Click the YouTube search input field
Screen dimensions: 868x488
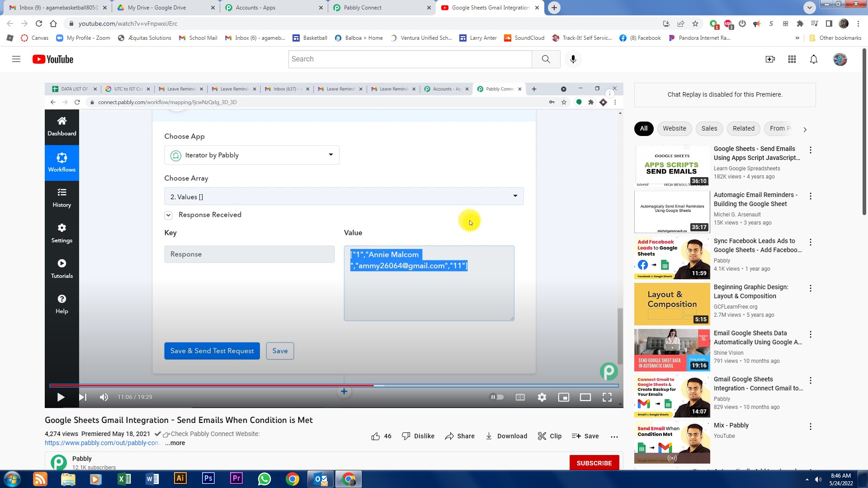410,59
